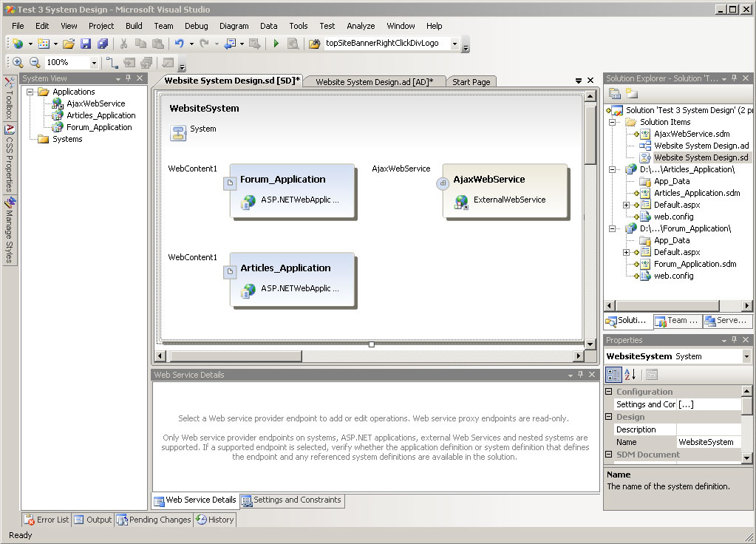Switch to Website System Design.ad tab
The width and height of the screenshot is (756, 544).
374,82
